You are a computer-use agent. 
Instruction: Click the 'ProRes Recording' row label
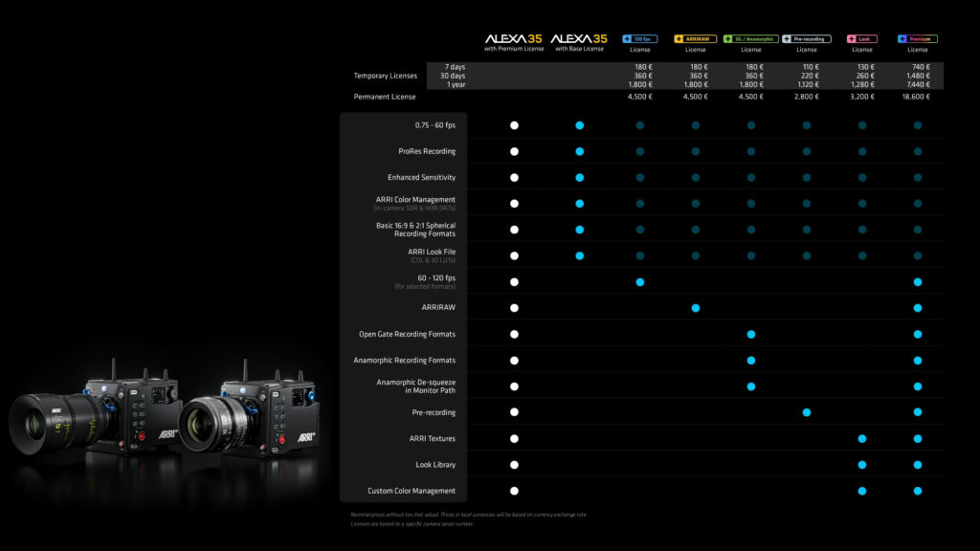click(427, 151)
